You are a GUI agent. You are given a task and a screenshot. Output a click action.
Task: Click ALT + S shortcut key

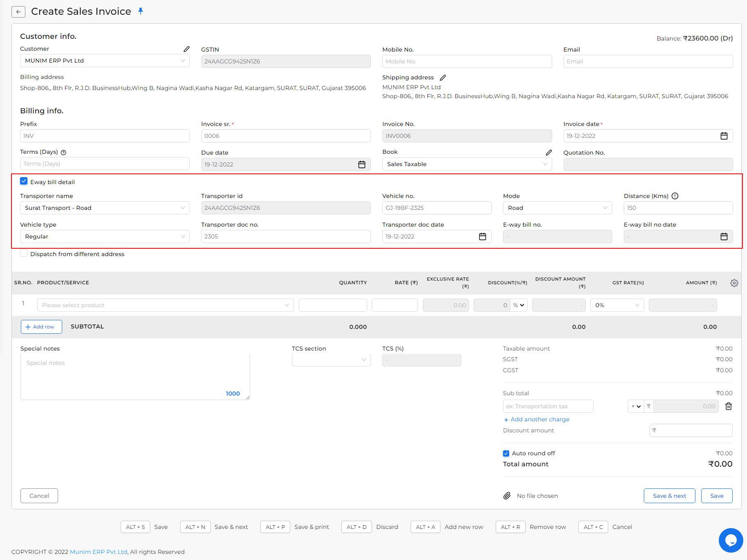135,527
